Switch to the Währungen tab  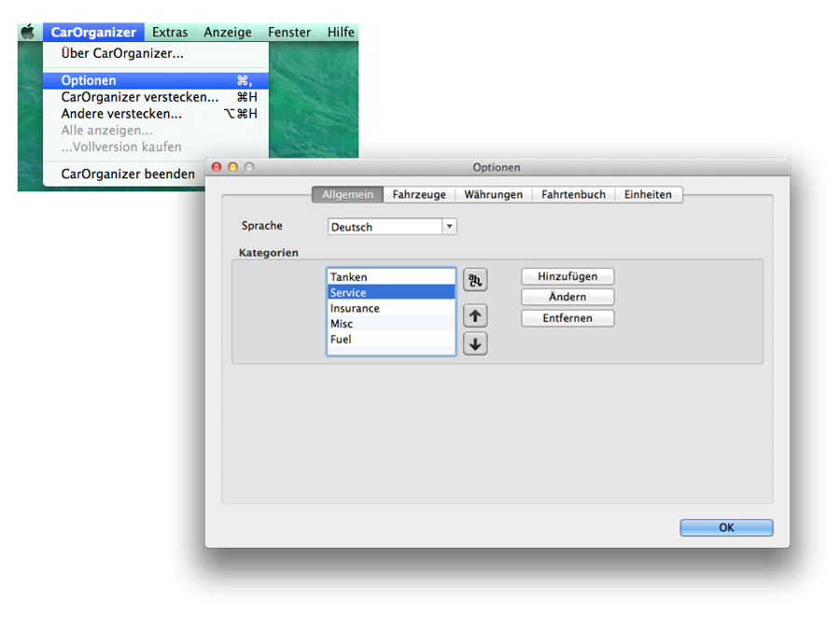494,194
